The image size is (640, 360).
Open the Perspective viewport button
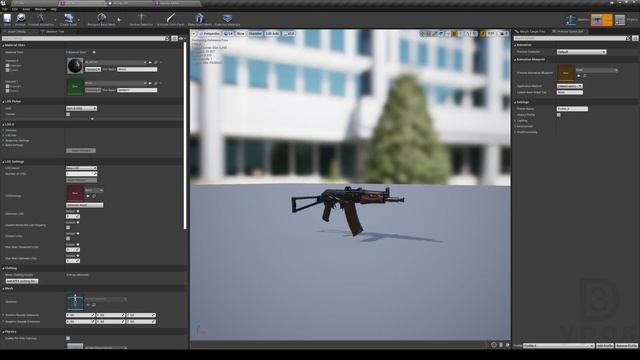210,34
